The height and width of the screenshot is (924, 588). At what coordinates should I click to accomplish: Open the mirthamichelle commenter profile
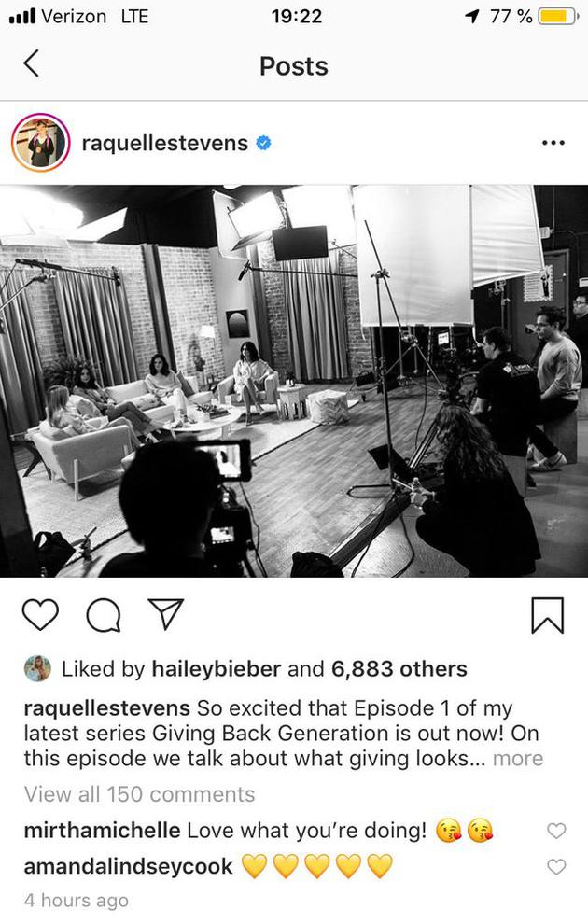102,831
